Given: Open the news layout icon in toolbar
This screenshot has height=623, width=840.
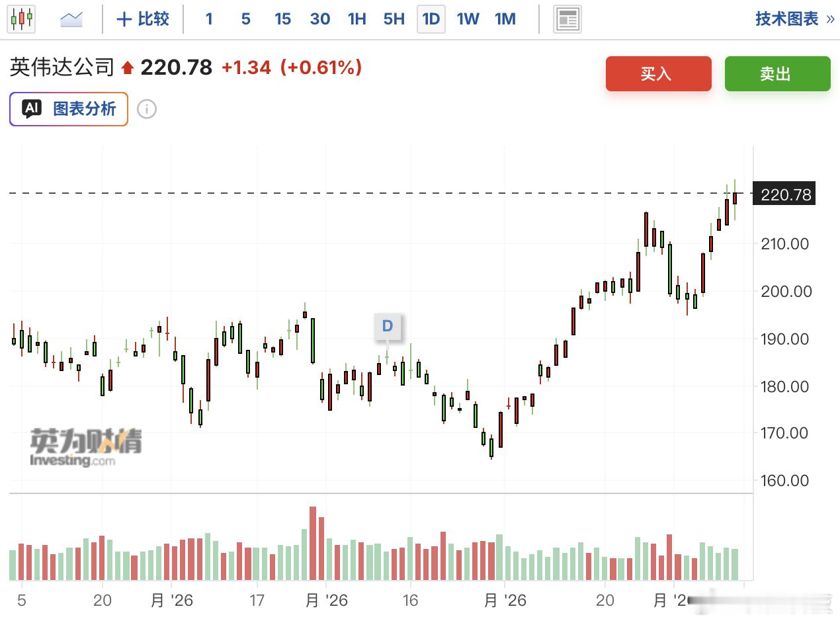Looking at the screenshot, I should (x=567, y=19).
